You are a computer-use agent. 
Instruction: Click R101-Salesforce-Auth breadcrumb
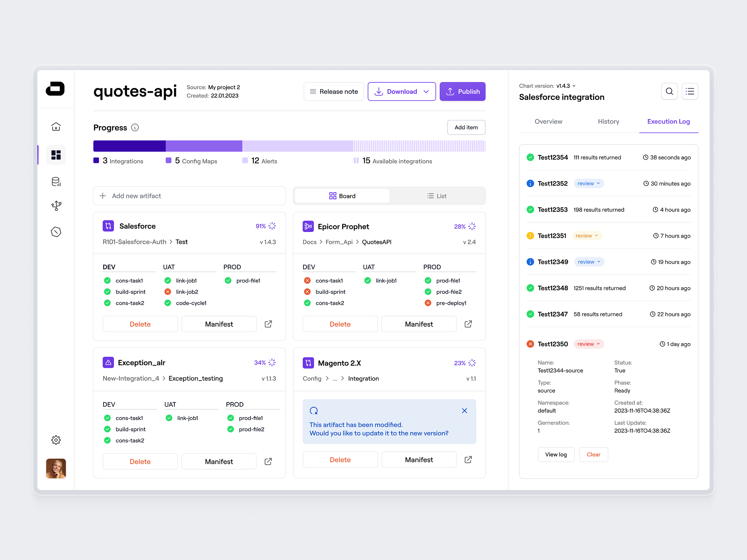click(134, 242)
